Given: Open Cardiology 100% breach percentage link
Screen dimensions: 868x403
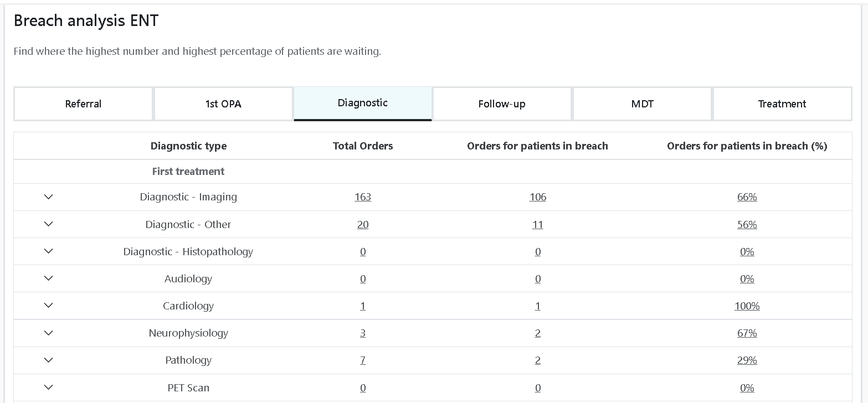Looking at the screenshot, I should coord(747,306).
